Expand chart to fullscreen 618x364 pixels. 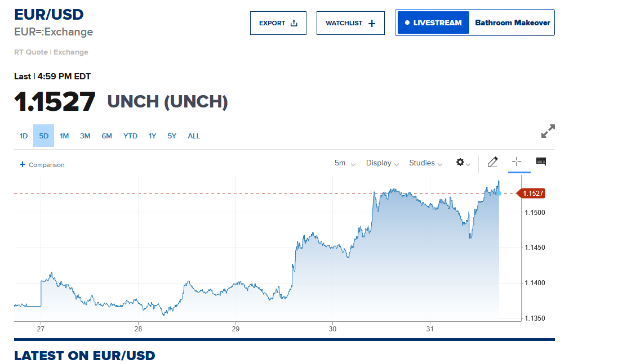[x=548, y=131]
